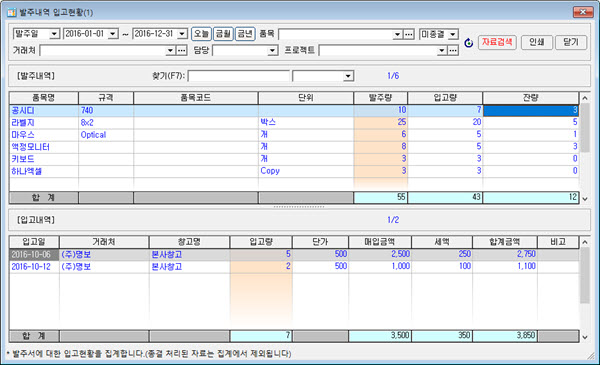The height and width of the screenshot is (365, 600).
Task: Set date range with 오늘 button
Action: (201, 34)
